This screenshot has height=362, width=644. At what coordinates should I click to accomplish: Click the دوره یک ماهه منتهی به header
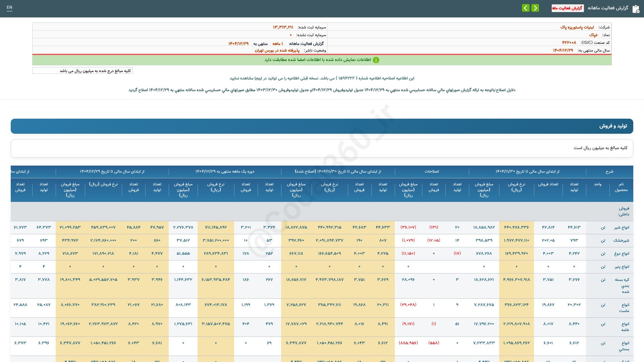point(225,171)
